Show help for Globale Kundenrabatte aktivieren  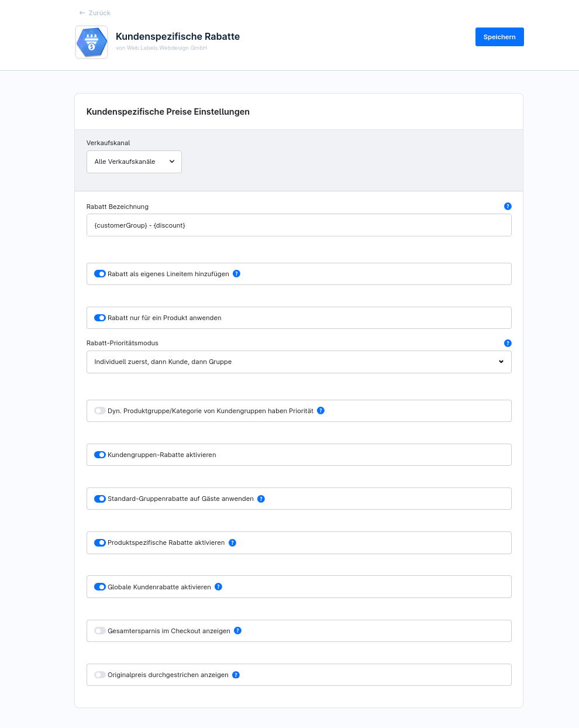click(x=218, y=587)
